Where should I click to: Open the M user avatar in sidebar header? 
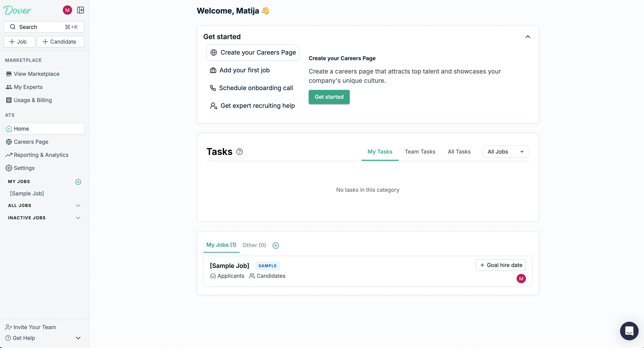tap(67, 10)
